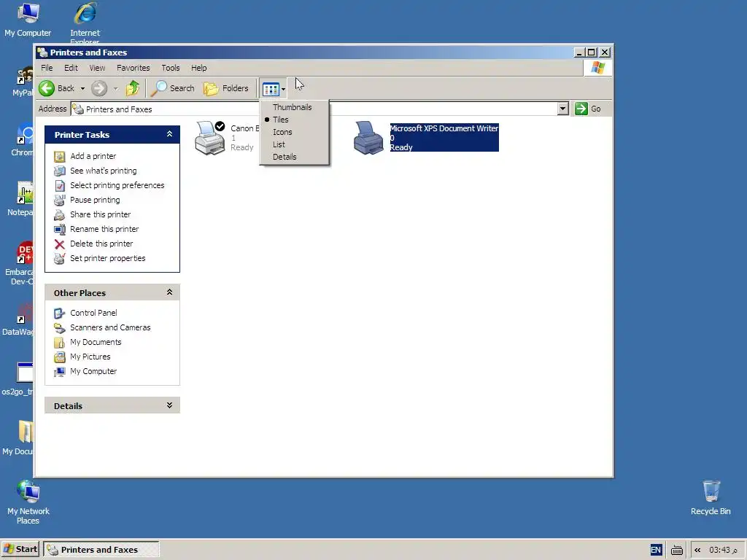Image resolution: width=747 pixels, height=560 pixels.
Task: Click the red Delete this printer icon
Action: tap(60, 244)
